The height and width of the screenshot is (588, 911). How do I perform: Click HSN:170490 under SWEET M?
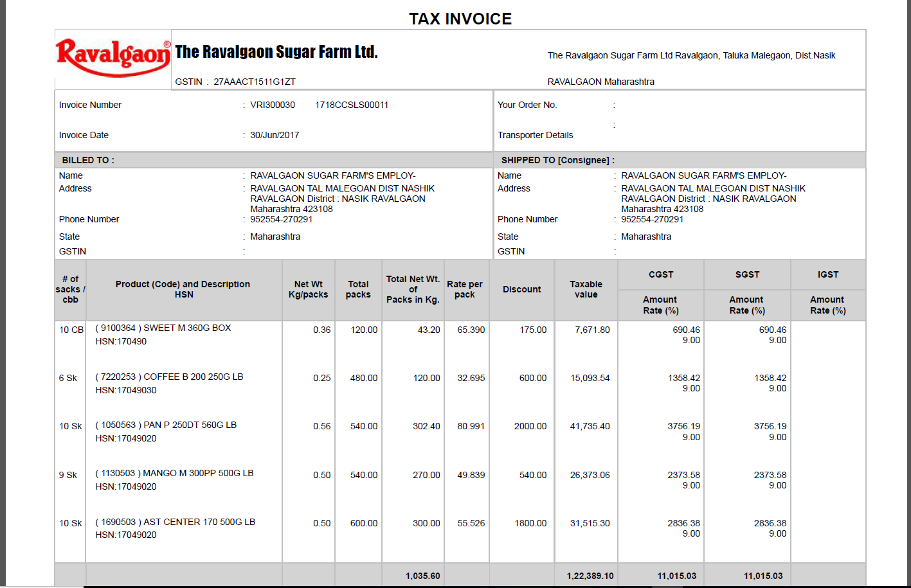(121, 341)
